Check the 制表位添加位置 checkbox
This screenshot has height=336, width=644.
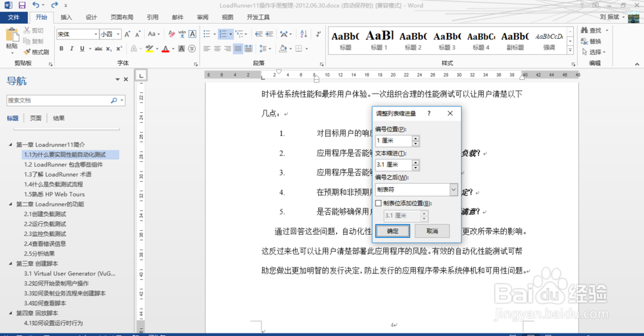[378, 203]
